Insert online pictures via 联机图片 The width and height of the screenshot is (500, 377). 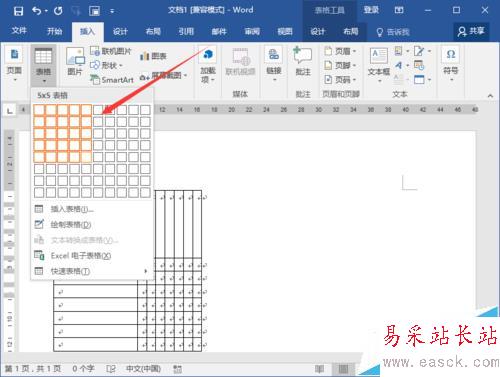point(111,51)
